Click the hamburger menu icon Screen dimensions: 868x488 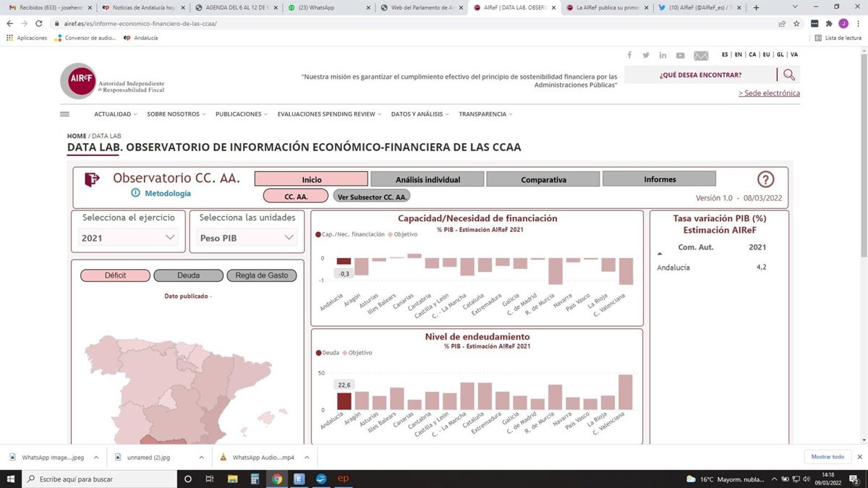point(64,114)
